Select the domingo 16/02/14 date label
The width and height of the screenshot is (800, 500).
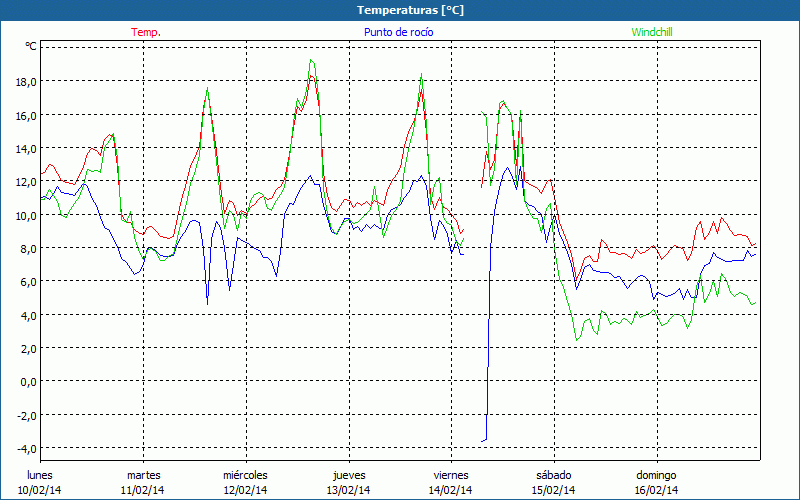pyautogui.click(x=656, y=482)
